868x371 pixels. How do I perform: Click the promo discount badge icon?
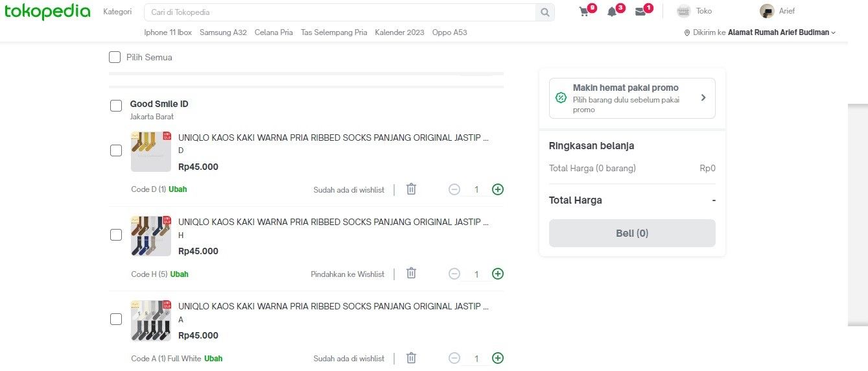click(561, 98)
